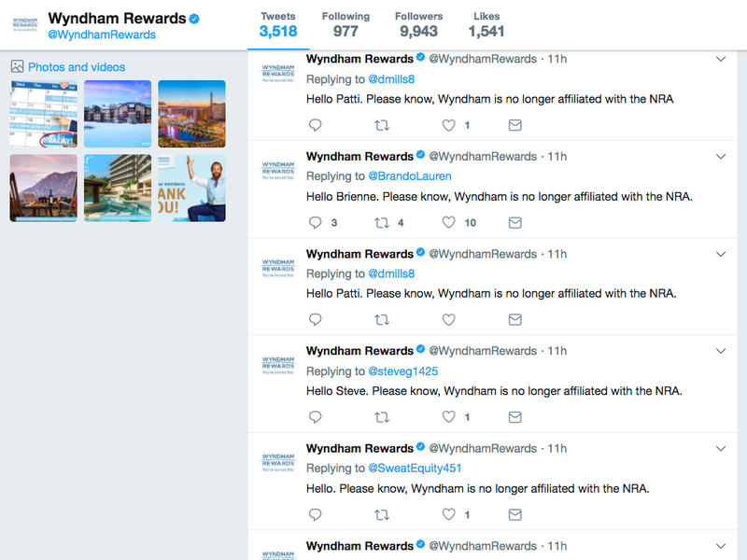Open more options chevron on @BrandoLauren tweet
Viewport: 747px width, 560px height.
pyautogui.click(x=721, y=156)
